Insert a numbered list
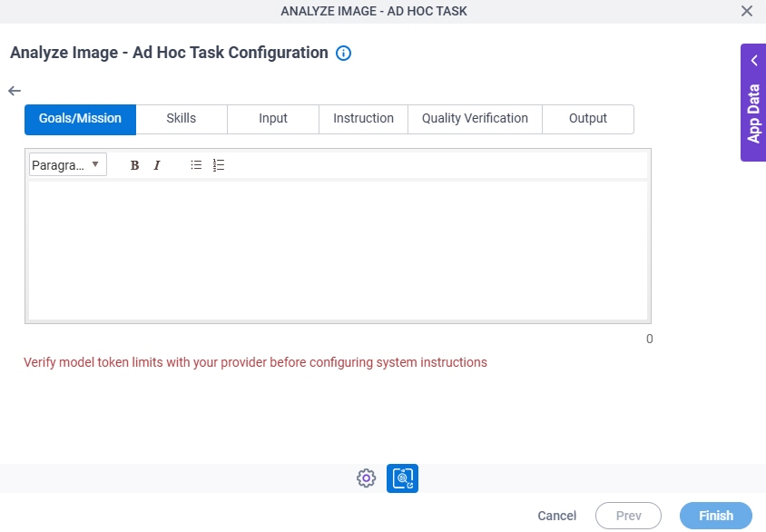Image resolution: width=766 pixels, height=532 pixels. (219, 165)
